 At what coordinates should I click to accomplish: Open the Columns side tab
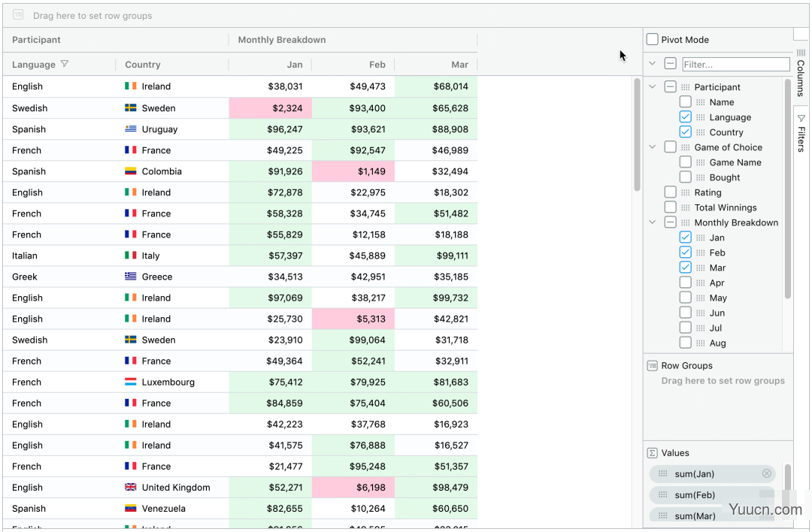(801, 72)
